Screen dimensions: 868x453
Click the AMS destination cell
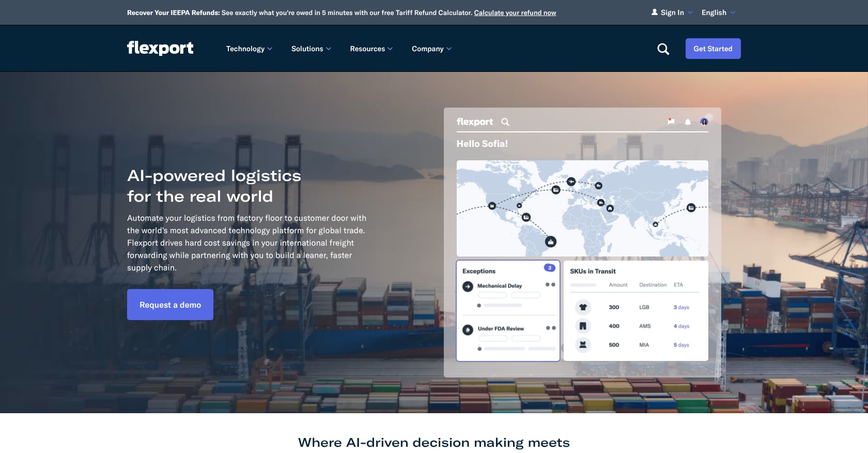[x=645, y=326]
